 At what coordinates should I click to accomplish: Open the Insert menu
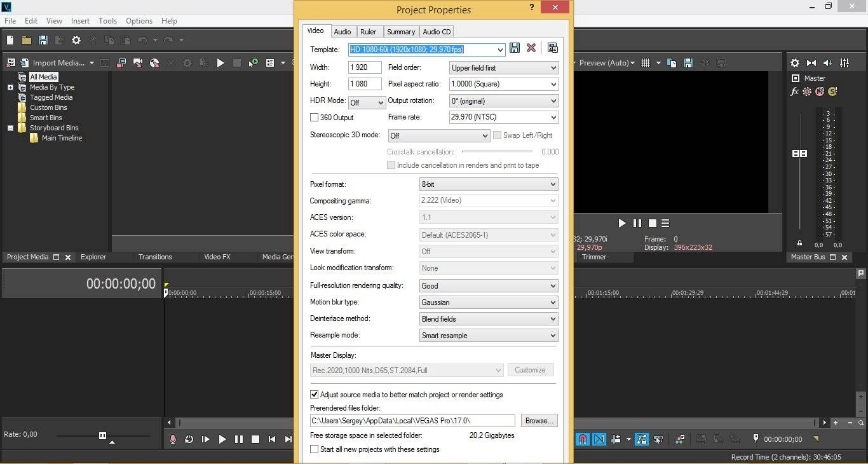(x=80, y=21)
